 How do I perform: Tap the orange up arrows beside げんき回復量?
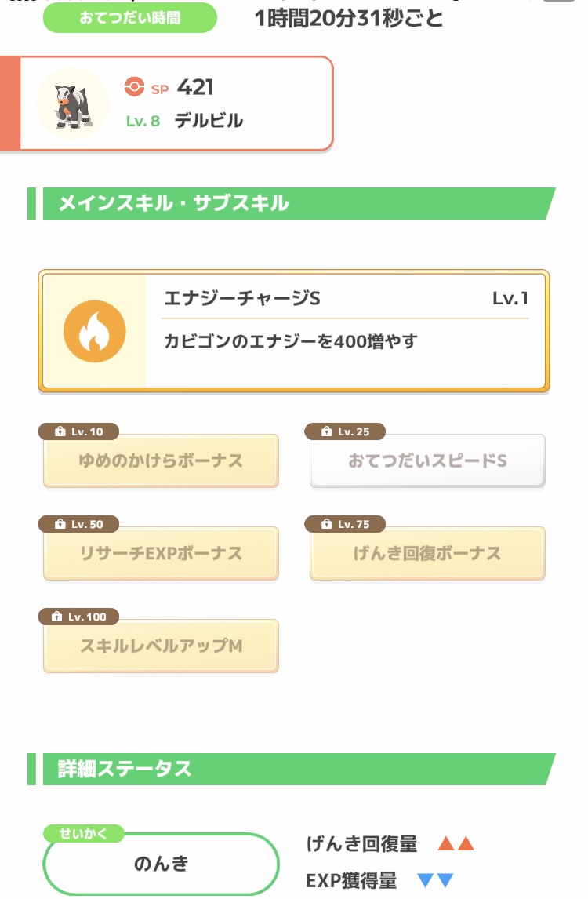[x=456, y=843]
